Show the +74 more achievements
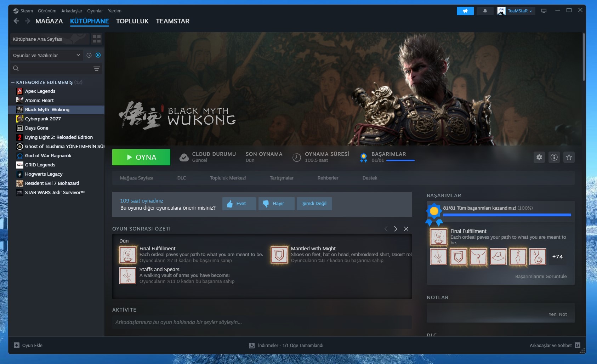This screenshot has width=597, height=364. click(x=557, y=257)
